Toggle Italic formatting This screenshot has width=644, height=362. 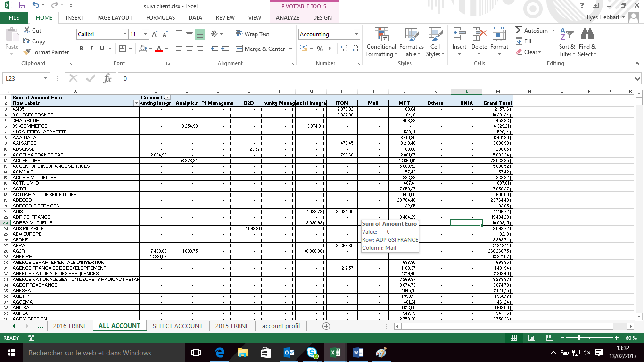[91, 49]
